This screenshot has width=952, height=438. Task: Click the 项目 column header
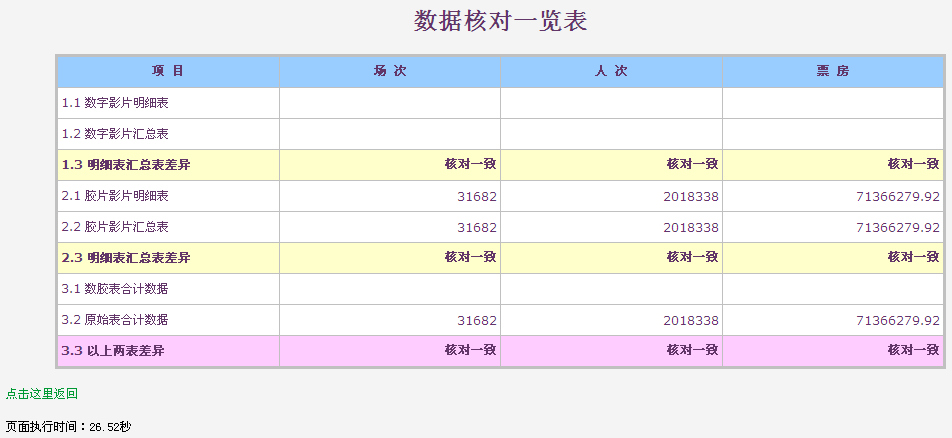point(168,71)
